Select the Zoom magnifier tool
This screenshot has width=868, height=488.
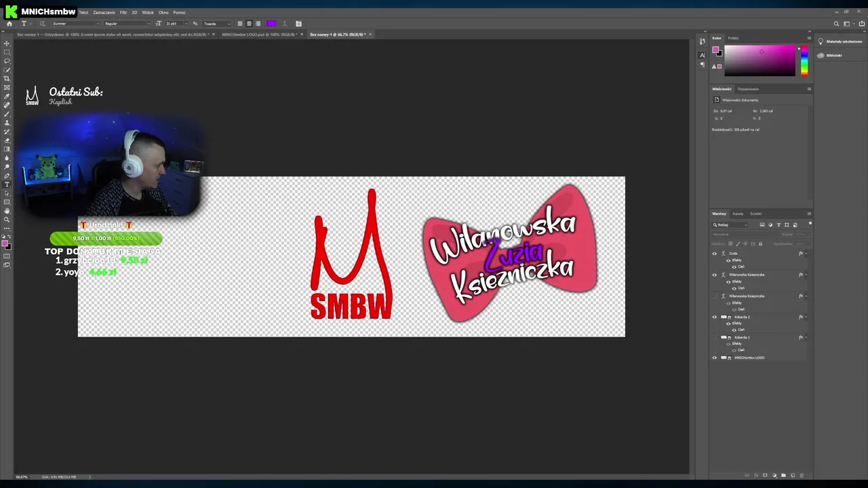click(7, 220)
